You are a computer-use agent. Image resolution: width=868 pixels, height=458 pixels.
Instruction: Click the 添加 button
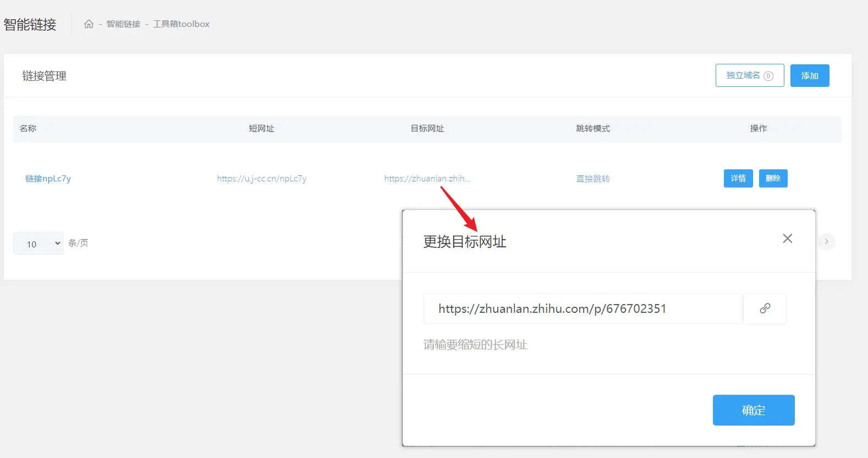click(x=809, y=76)
